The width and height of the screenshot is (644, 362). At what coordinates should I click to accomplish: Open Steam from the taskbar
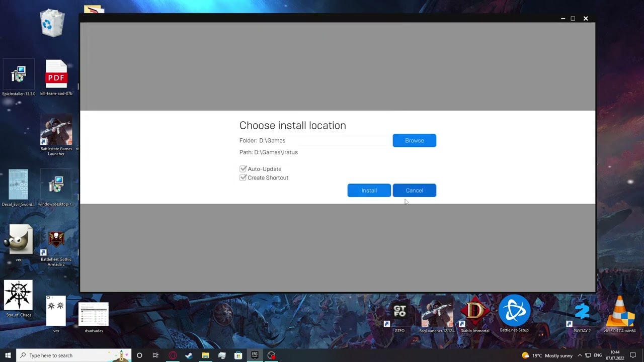189,355
